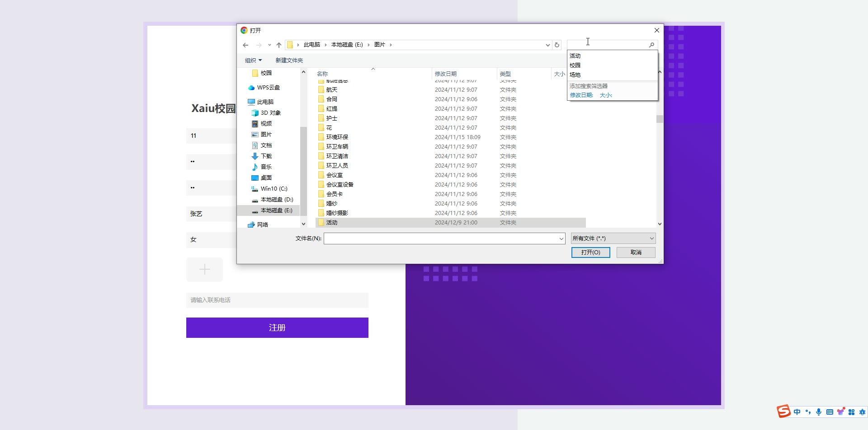868x430 pixels.
Task: Open WPS云盘 in the sidebar
Action: pos(268,88)
